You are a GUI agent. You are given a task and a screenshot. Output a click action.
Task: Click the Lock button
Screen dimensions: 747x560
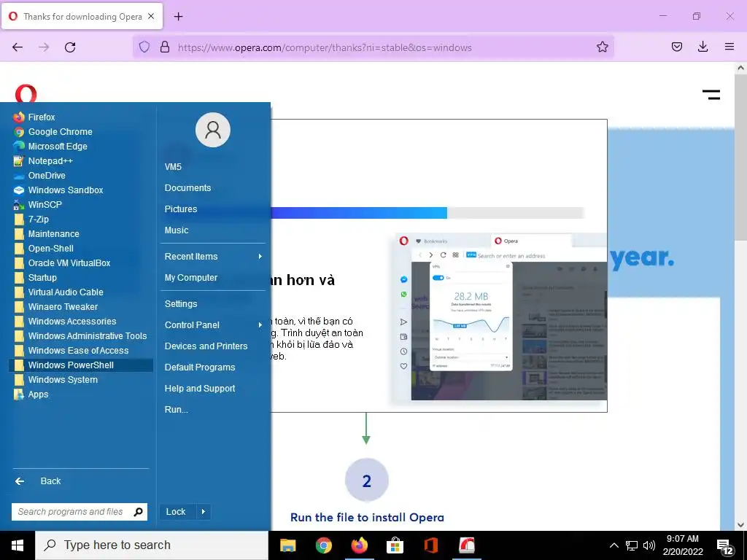(177, 512)
